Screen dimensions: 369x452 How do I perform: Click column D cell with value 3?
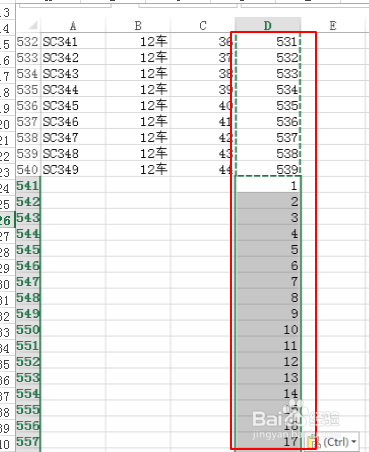pyautogui.click(x=268, y=217)
